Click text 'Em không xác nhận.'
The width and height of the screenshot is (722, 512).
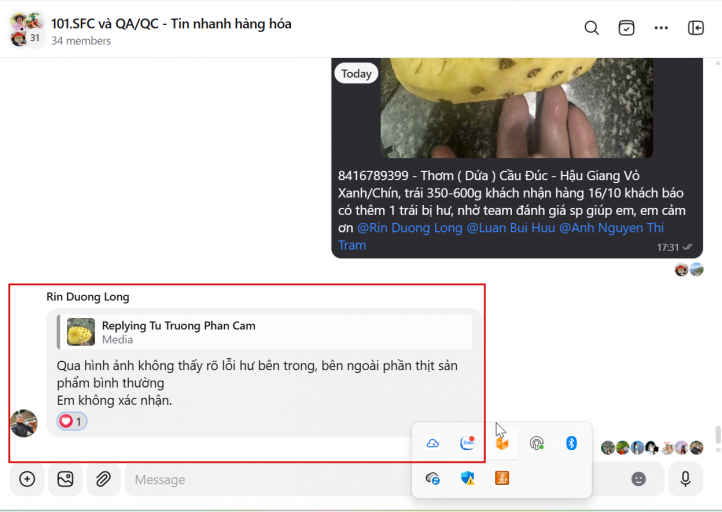tap(114, 400)
